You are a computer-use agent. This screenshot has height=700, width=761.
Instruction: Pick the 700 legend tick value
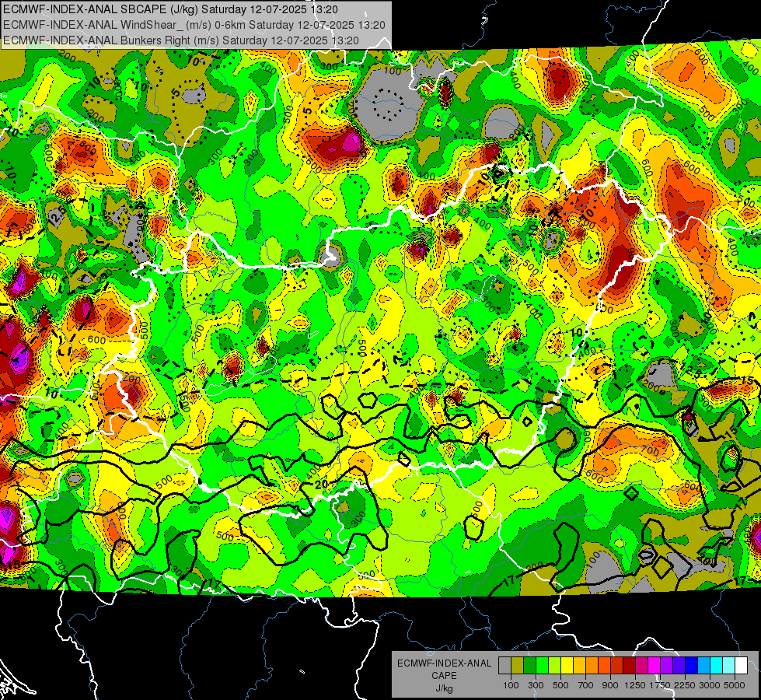[x=586, y=685]
